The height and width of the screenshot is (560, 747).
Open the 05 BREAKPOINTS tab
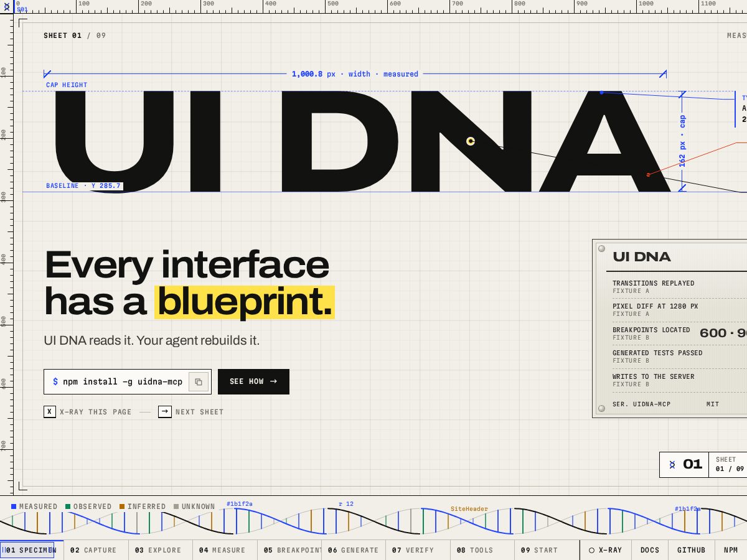tap(289, 550)
